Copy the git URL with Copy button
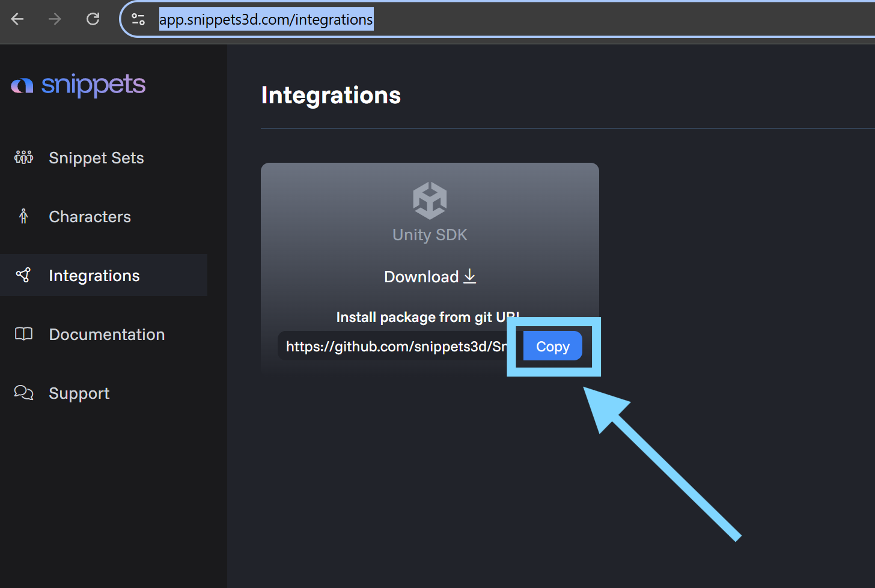875x588 pixels. 553,346
